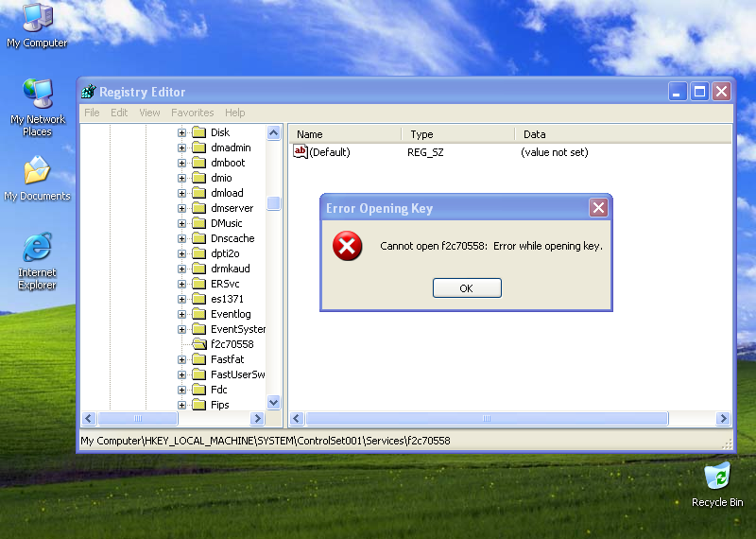756x539 pixels.
Task: Click the registry path in status bar
Action: [266, 441]
